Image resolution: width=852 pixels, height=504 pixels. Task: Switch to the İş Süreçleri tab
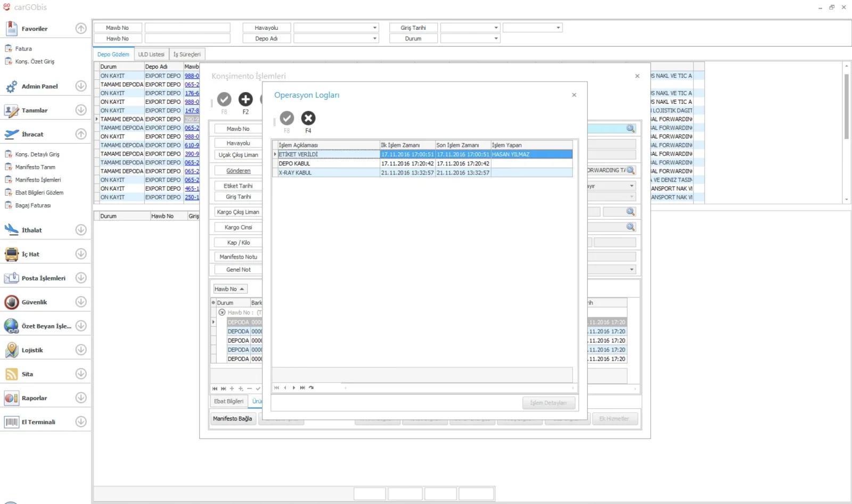(187, 54)
